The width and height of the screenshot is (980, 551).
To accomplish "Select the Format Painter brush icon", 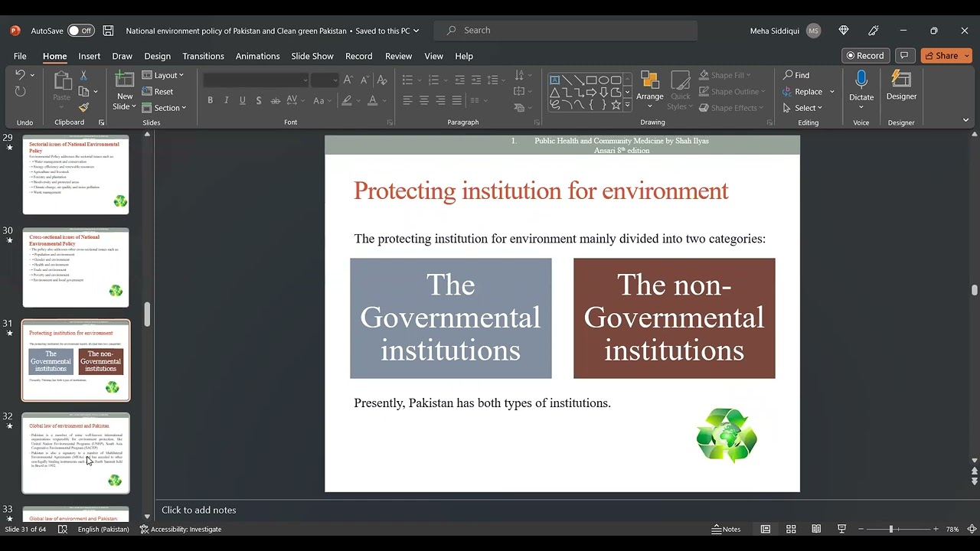I will [x=83, y=107].
